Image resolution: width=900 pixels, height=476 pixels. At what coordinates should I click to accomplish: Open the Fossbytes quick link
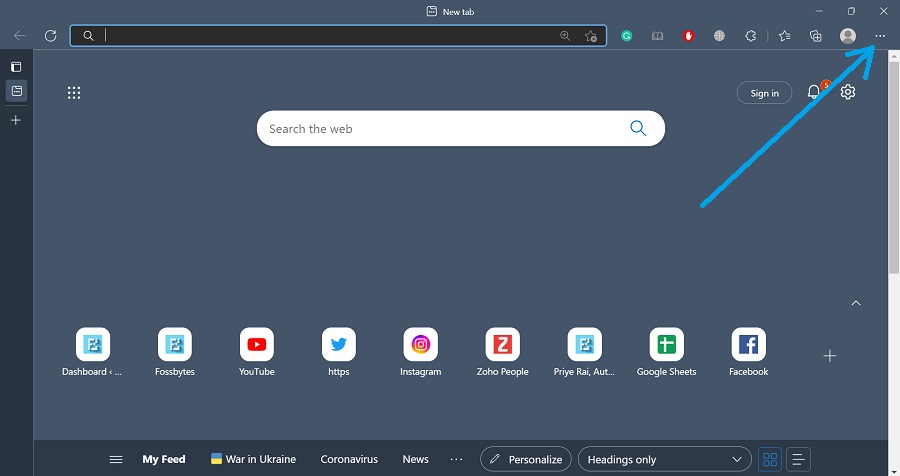(x=174, y=352)
